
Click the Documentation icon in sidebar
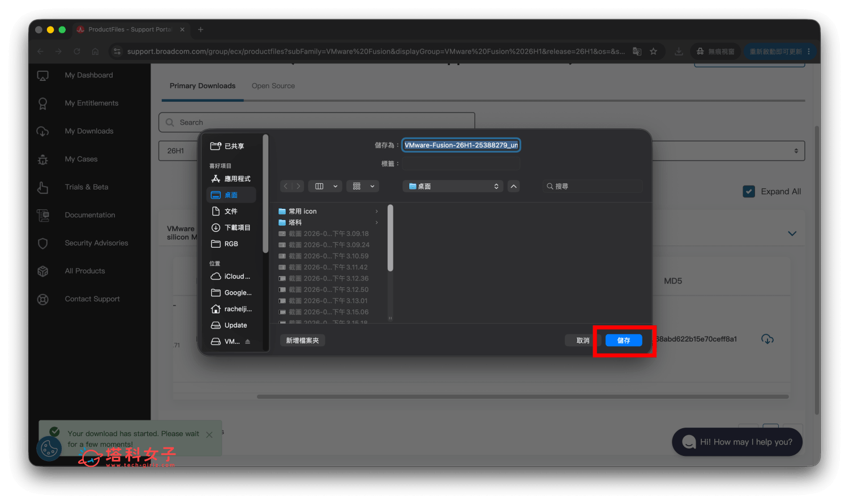tap(43, 216)
